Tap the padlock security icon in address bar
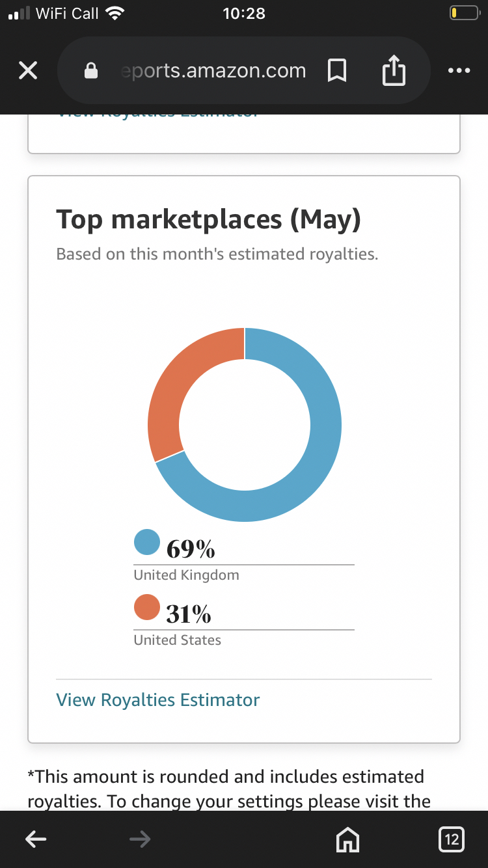 point(92,70)
